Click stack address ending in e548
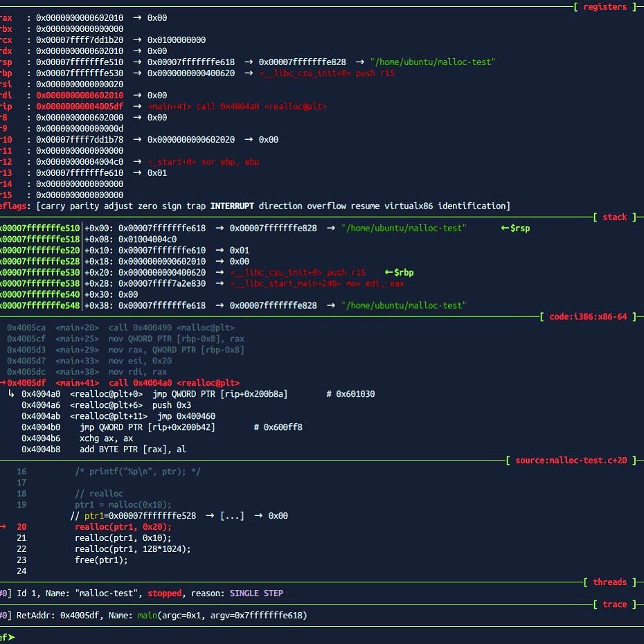This screenshot has width=644, height=644. coord(40,305)
